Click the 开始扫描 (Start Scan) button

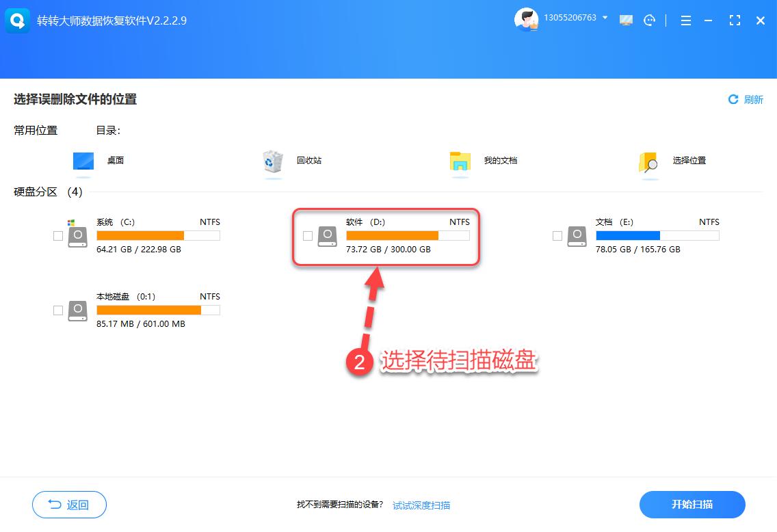coord(692,505)
